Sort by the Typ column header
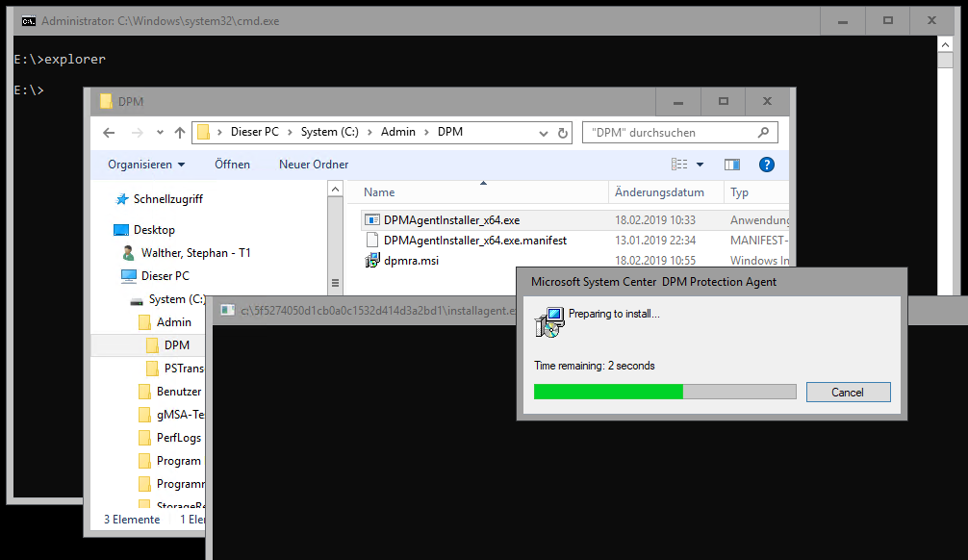 pyautogui.click(x=740, y=192)
